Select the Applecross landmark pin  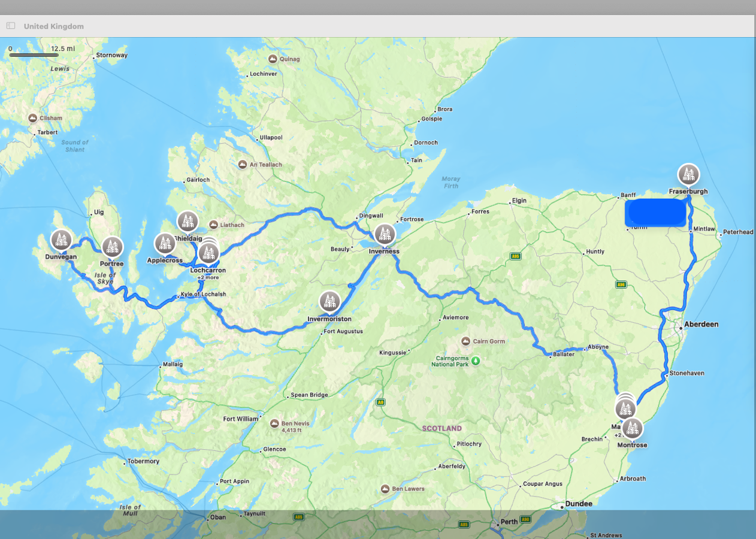pyautogui.click(x=165, y=244)
